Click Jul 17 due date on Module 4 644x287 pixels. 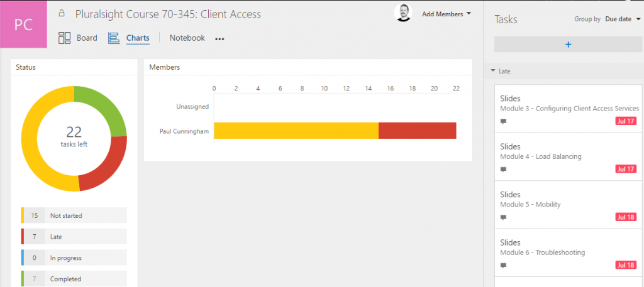pos(626,169)
